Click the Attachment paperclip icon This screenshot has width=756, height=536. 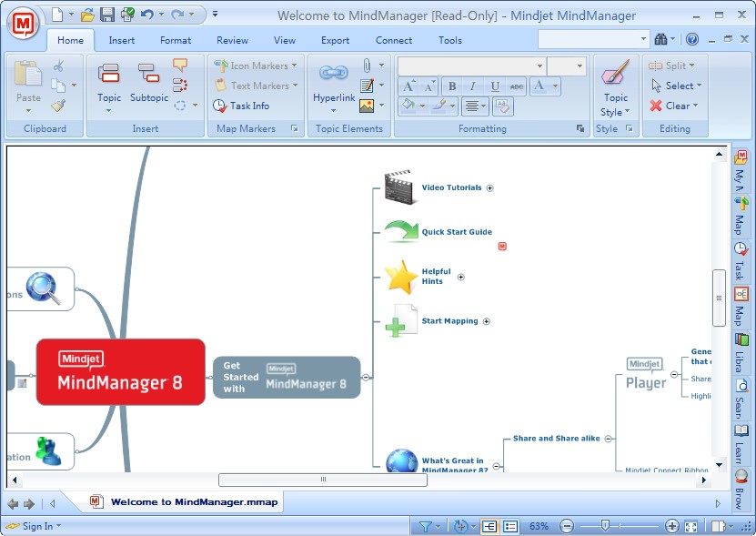367,66
